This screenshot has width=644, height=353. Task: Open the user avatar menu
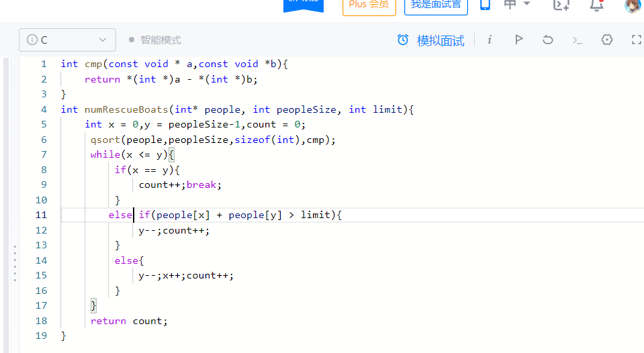point(633,5)
